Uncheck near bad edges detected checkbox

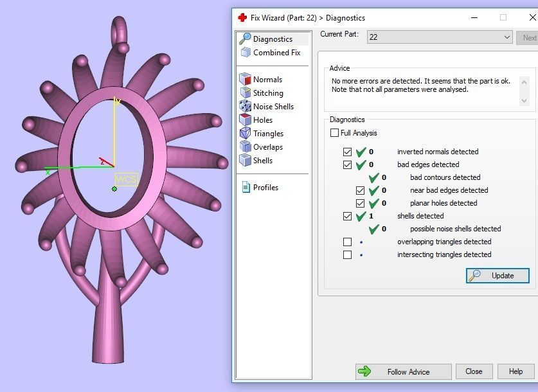360,190
